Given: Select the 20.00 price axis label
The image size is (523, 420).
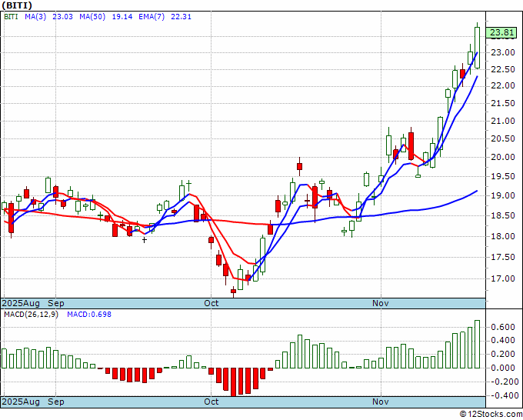Looking at the screenshot, I should 503,157.
